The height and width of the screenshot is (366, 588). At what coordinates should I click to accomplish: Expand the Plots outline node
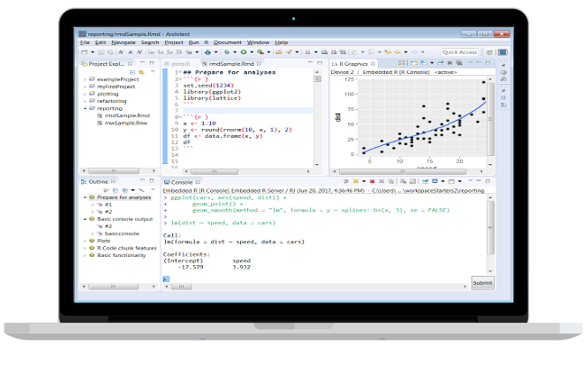85,241
